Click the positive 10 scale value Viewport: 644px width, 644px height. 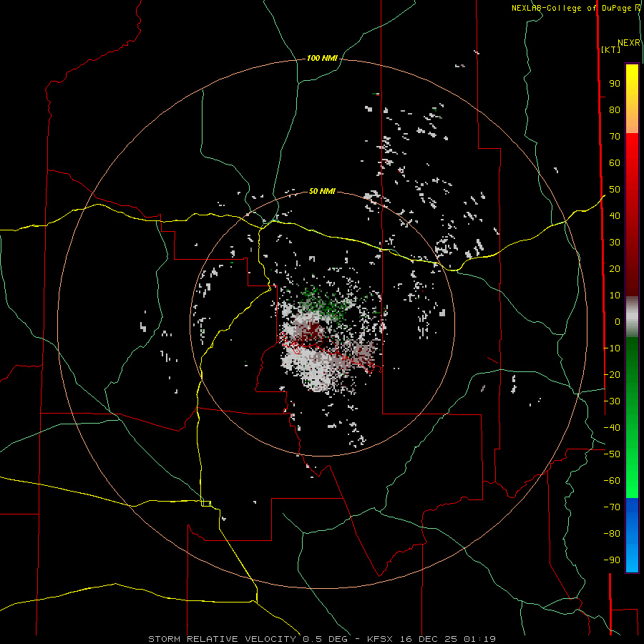[x=615, y=296]
